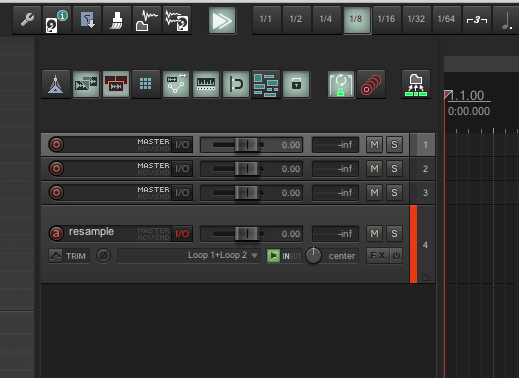Viewport: 519px width, 378px height.
Task: Click the pan knob on resample track
Action: point(313,256)
